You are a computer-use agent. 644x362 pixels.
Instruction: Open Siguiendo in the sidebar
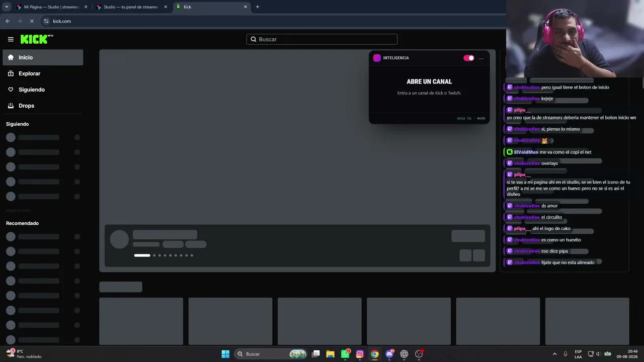tap(43, 89)
